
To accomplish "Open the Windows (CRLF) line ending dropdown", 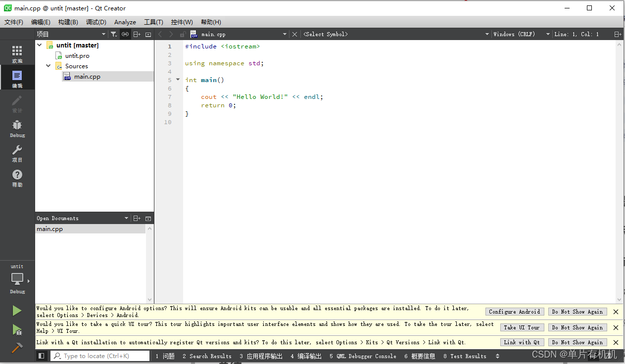I will click(522, 34).
